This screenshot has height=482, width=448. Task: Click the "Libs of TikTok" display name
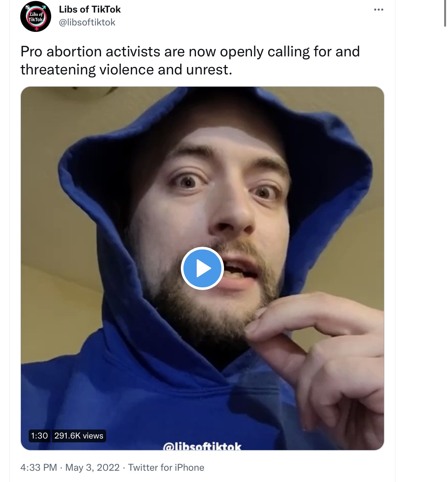click(x=90, y=9)
